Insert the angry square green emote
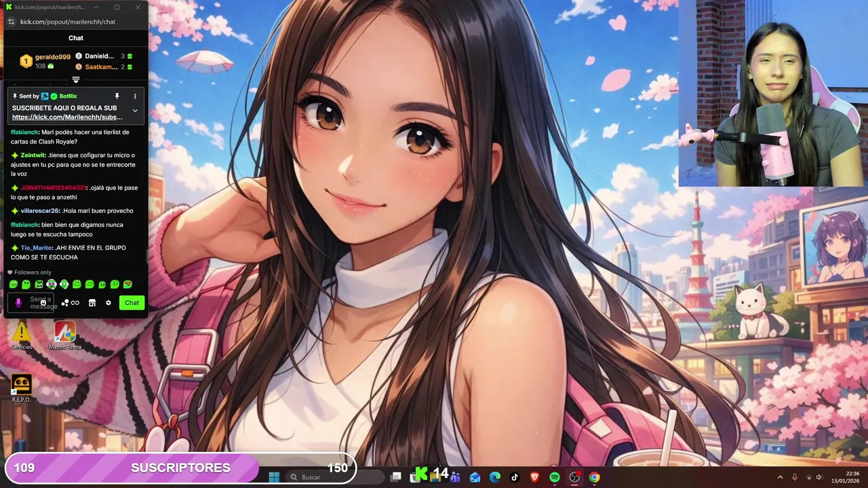The height and width of the screenshot is (488, 868). click(x=39, y=285)
